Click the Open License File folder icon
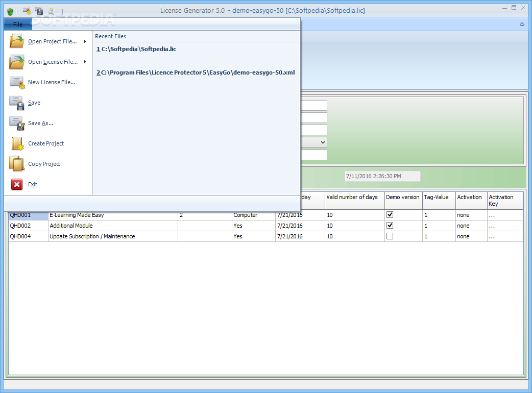 pos(17,62)
